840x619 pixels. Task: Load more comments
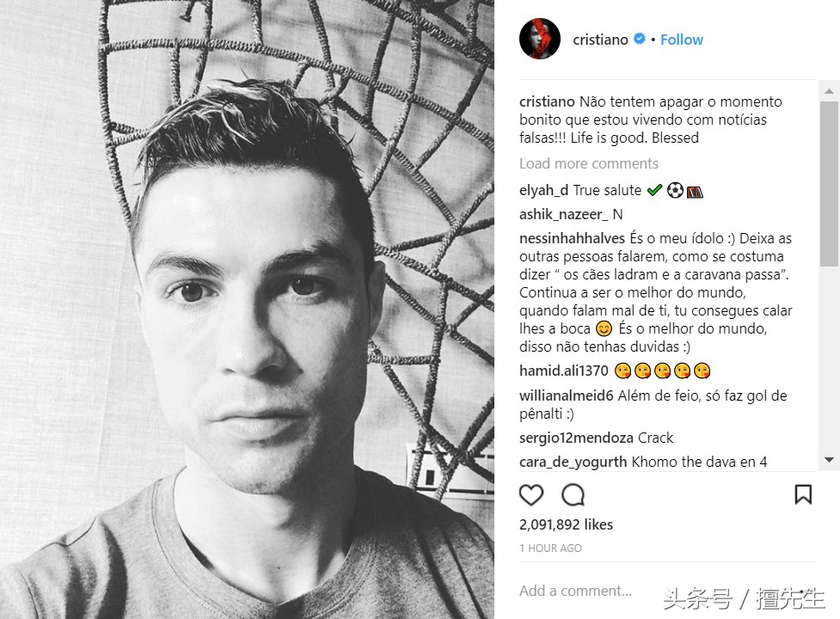(x=588, y=163)
